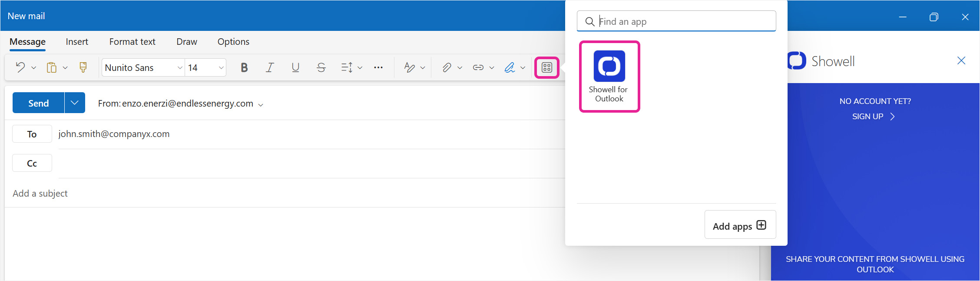The height and width of the screenshot is (281, 980).
Task: Open more formatting options ellipsis
Action: click(x=378, y=67)
